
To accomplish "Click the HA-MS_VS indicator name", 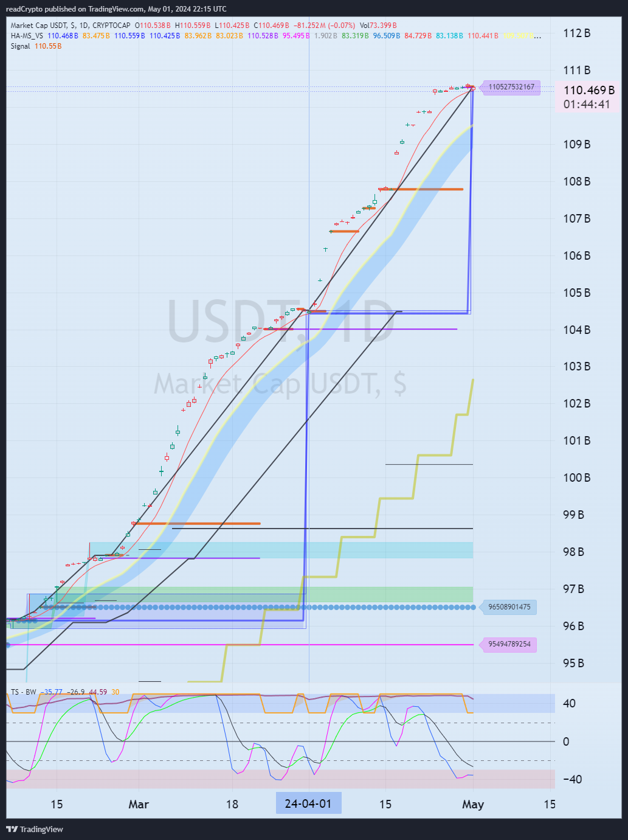I will click(27, 36).
